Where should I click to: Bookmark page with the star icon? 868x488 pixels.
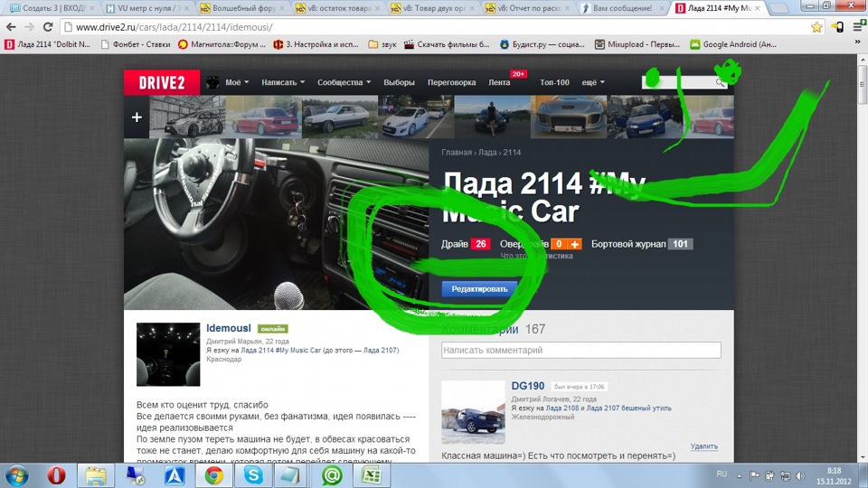pos(816,26)
